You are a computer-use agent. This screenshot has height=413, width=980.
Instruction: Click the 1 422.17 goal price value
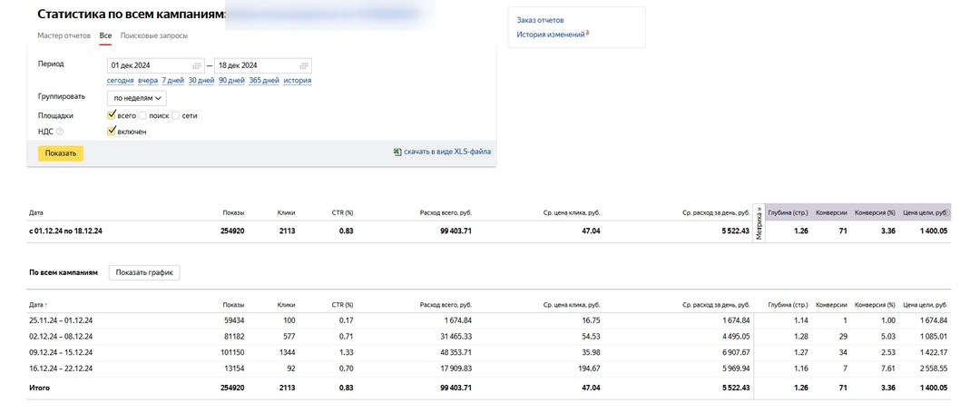coord(934,353)
